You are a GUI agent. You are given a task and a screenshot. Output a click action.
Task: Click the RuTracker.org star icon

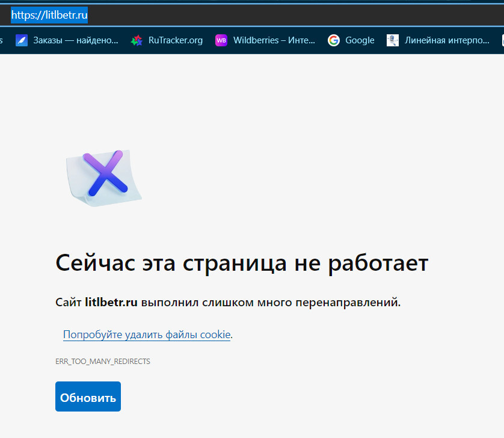click(137, 40)
